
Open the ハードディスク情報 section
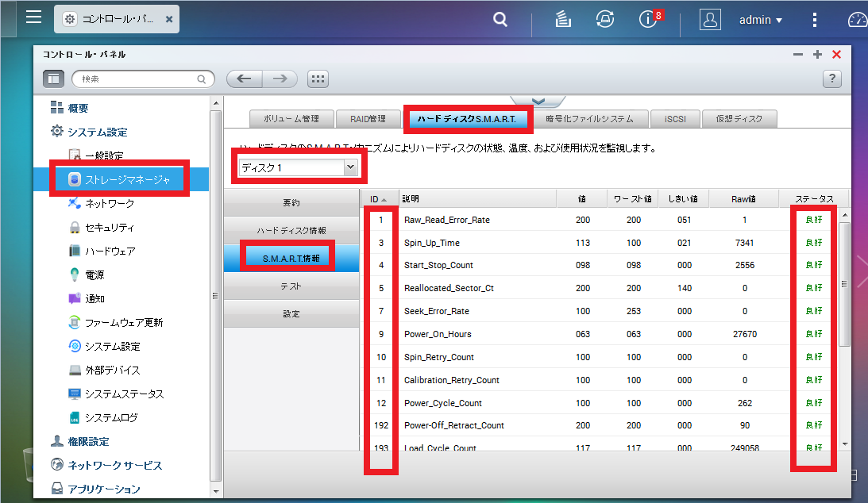click(291, 230)
